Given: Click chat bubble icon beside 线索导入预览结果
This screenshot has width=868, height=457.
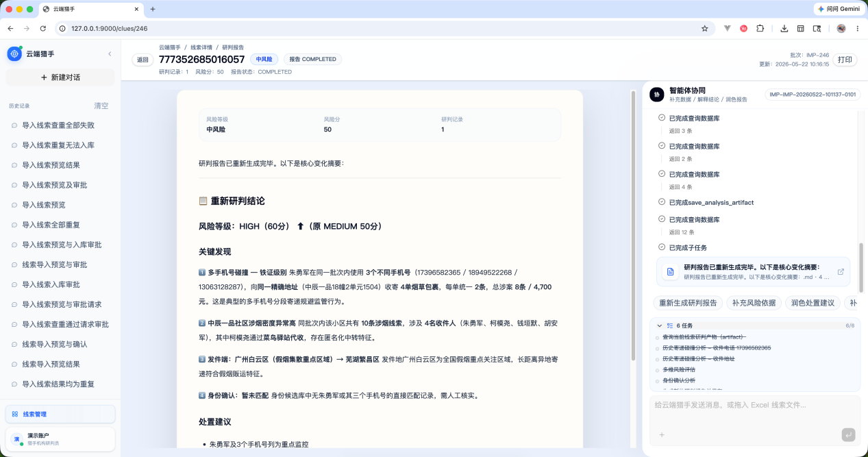Looking at the screenshot, I should 14,364.
